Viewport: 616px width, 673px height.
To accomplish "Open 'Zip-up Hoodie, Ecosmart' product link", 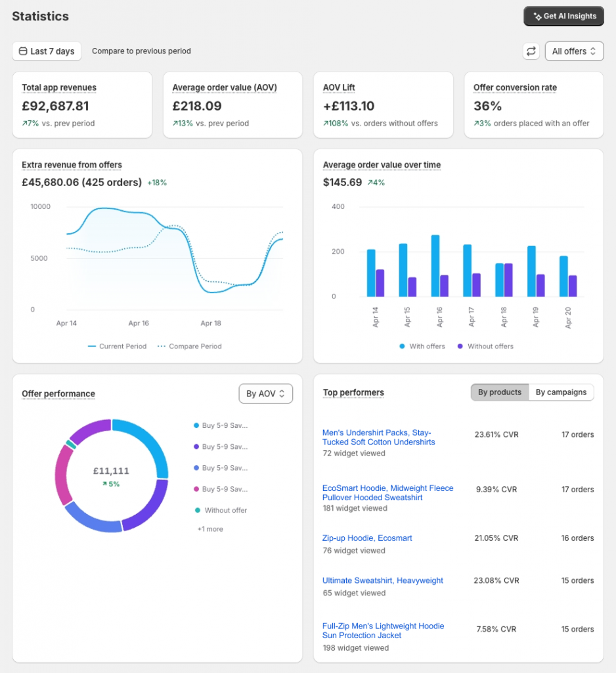I will coord(367,538).
